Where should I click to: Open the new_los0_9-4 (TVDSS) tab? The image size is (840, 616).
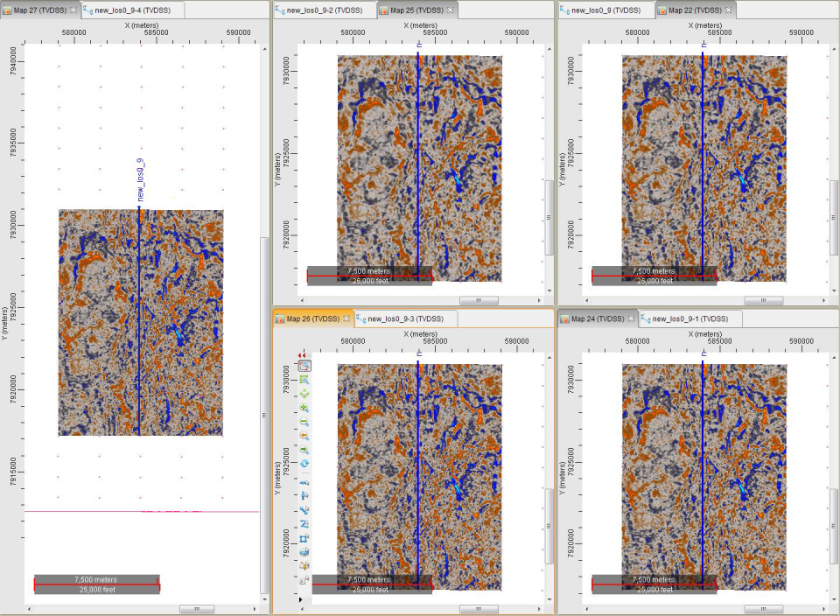[x=132, y=10]
